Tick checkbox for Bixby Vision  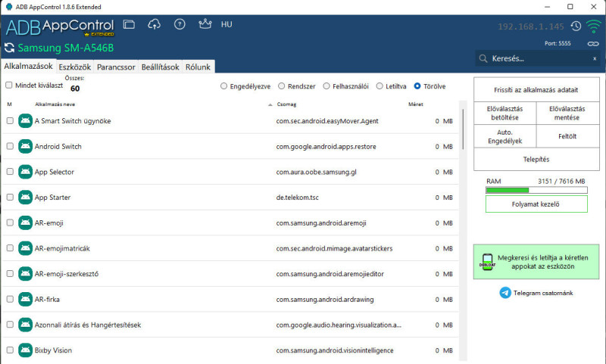tap(10, 350)
